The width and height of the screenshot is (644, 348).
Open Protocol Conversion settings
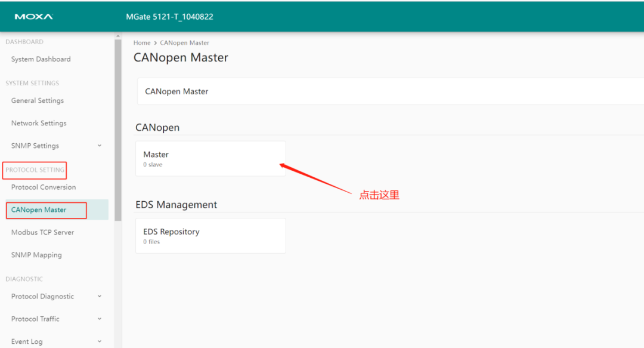tap(43, 187)
